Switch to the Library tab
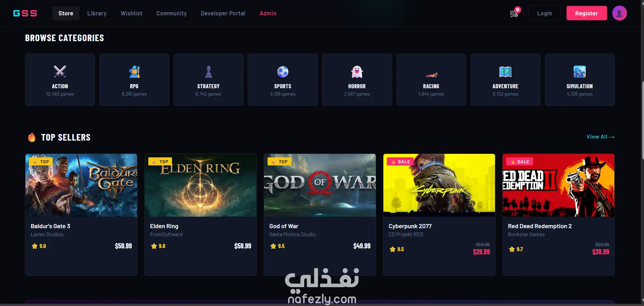 point(97,13)
